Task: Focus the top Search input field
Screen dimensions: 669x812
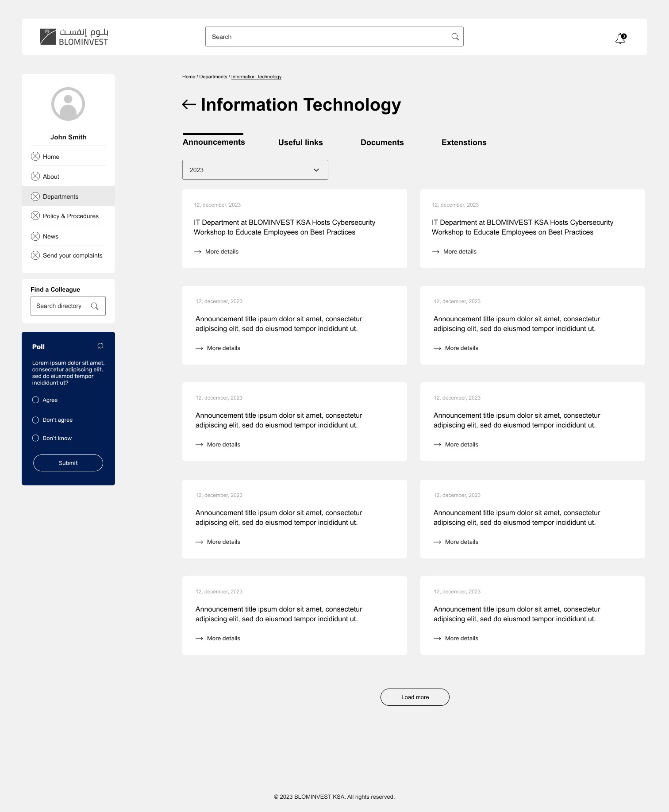Action: 334,37
